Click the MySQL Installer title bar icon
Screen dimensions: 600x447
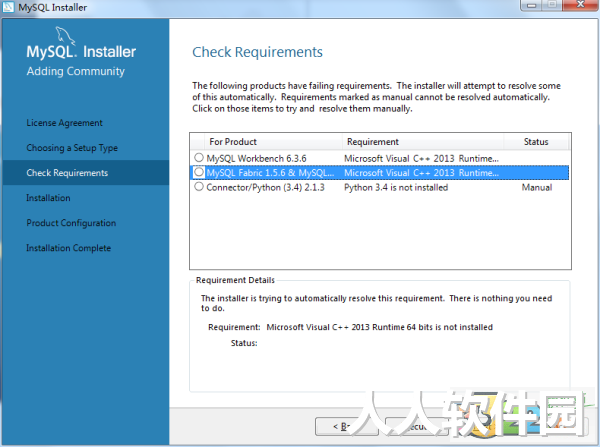pos(8,7)
